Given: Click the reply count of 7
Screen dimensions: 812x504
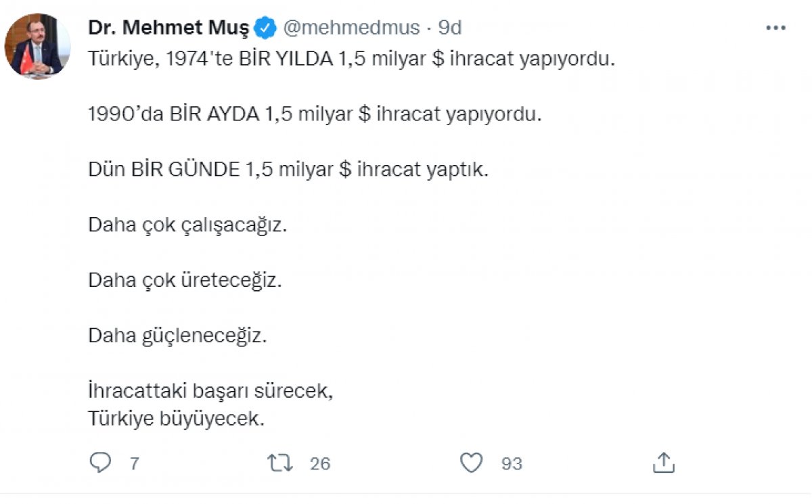Looking at the screenshot, I should (134, 463).
